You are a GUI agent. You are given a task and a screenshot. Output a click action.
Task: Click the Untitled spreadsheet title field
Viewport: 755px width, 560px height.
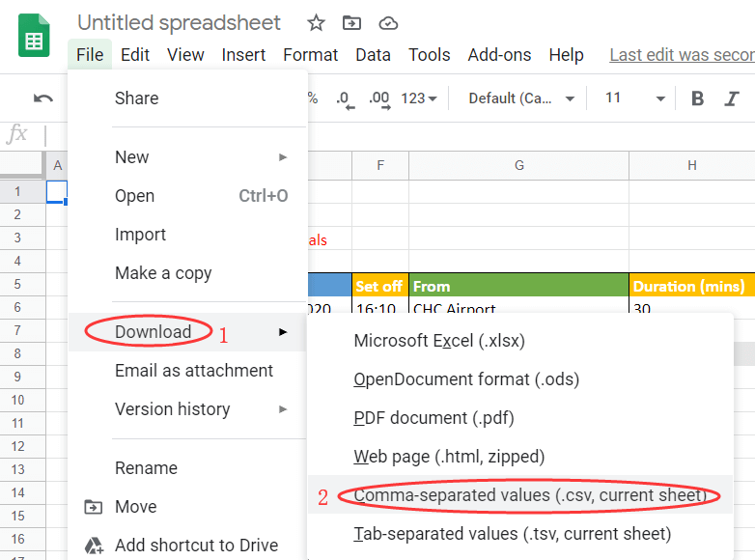(x=180, y=23)
